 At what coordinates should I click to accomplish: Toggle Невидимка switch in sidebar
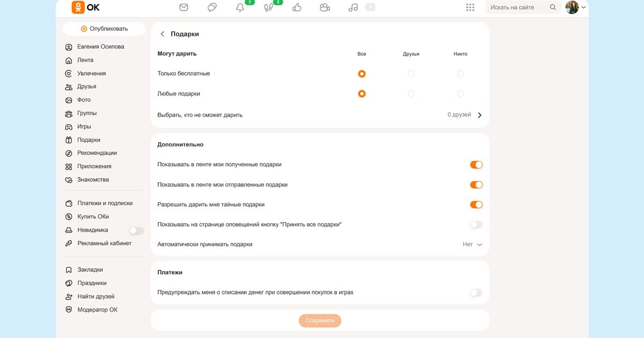(136, 231)
